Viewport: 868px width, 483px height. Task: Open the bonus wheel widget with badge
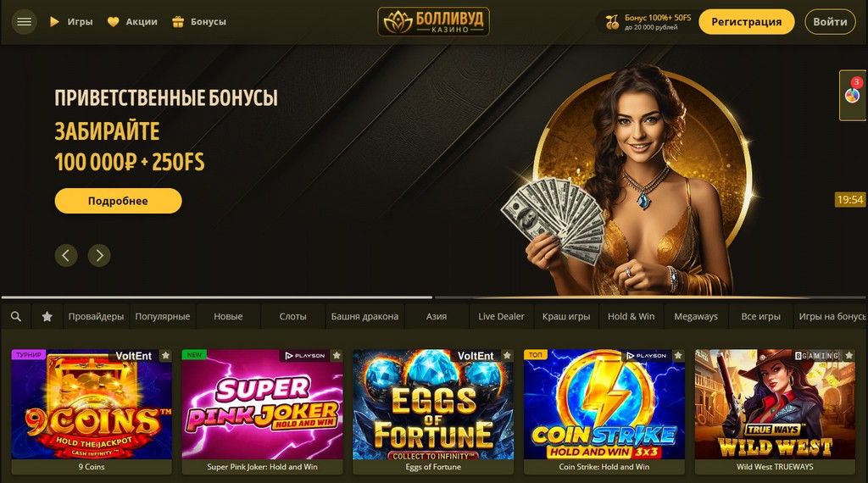tap(853, 95)
